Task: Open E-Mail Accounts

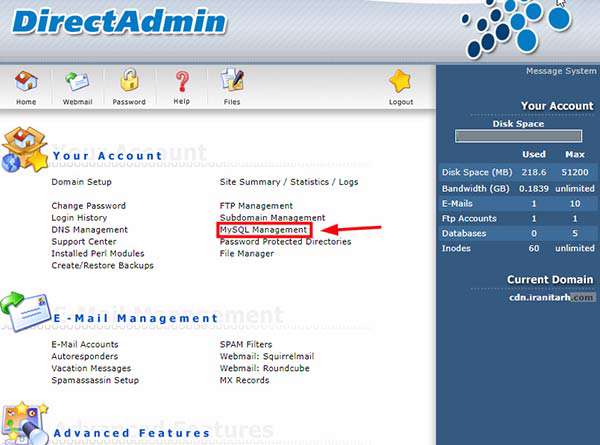Action: tap(85, 344)
